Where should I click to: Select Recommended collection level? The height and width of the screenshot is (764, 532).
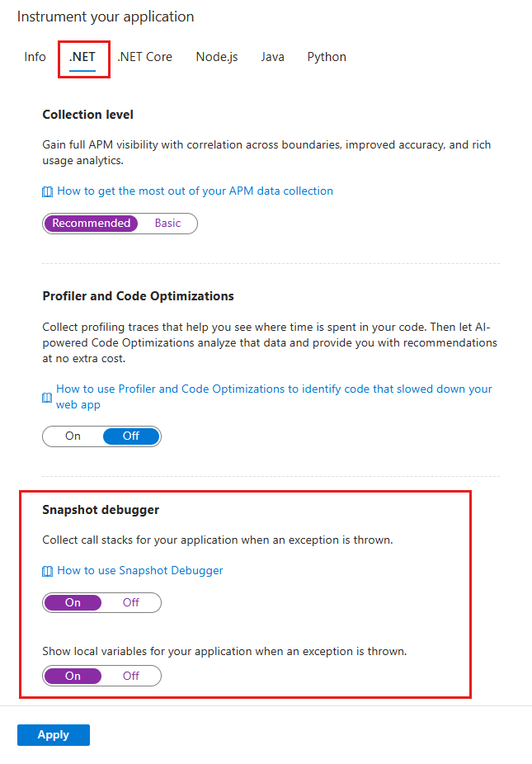92,223
